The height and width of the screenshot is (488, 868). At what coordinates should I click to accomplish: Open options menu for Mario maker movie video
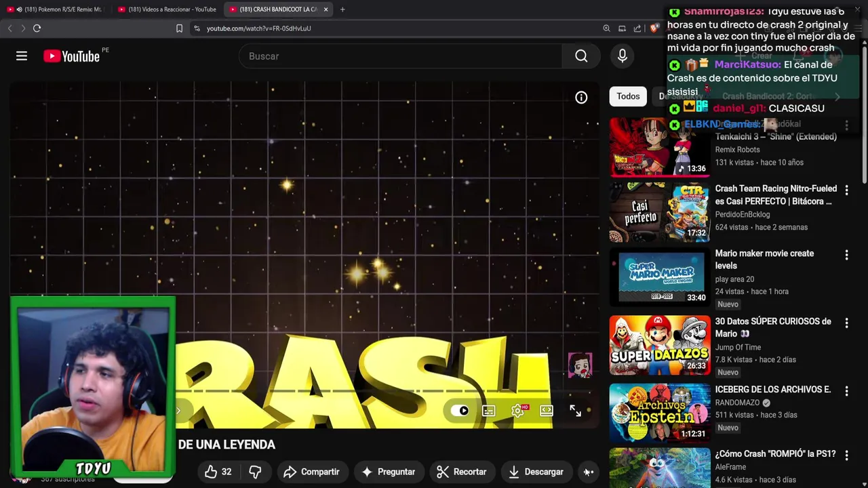(846, 255)
